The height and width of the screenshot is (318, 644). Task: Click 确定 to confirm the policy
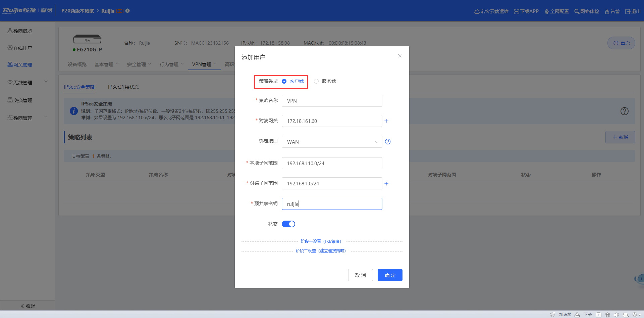pos(390,275)
